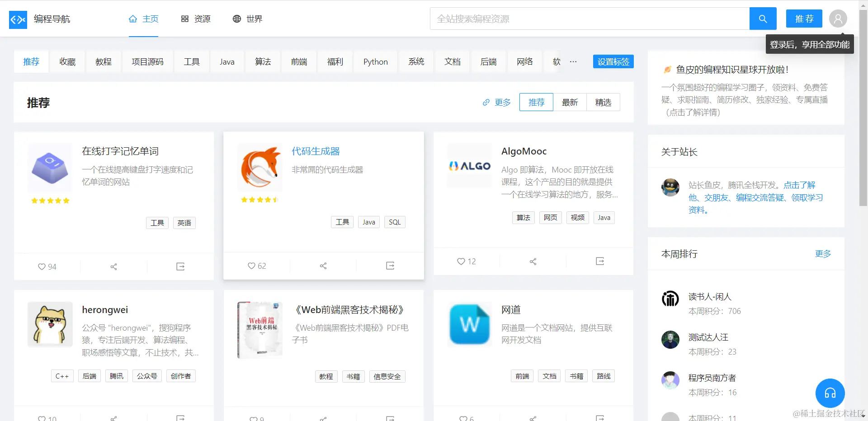This screenshot has width=868, height=421.
Task: Switch list to 最新 sort option
Action: coord(570,102)
